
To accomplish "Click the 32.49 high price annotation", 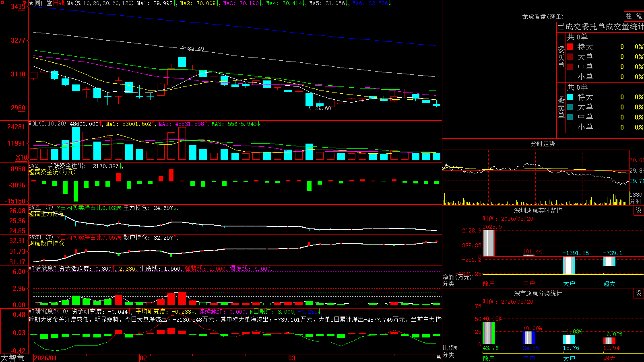I will point(196,49).
